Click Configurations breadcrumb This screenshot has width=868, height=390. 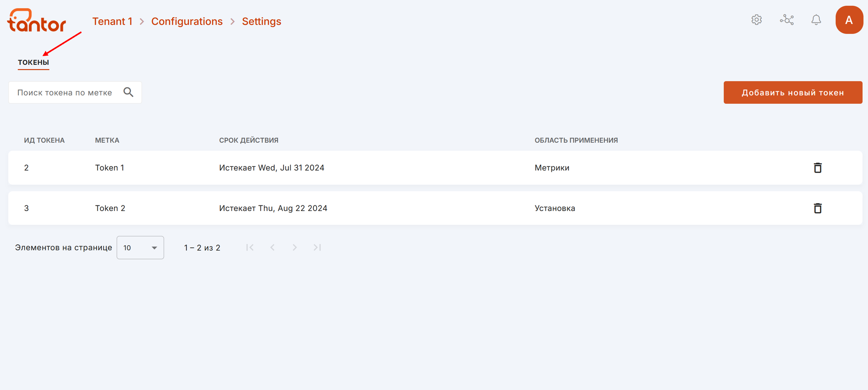tap(187, 21)
